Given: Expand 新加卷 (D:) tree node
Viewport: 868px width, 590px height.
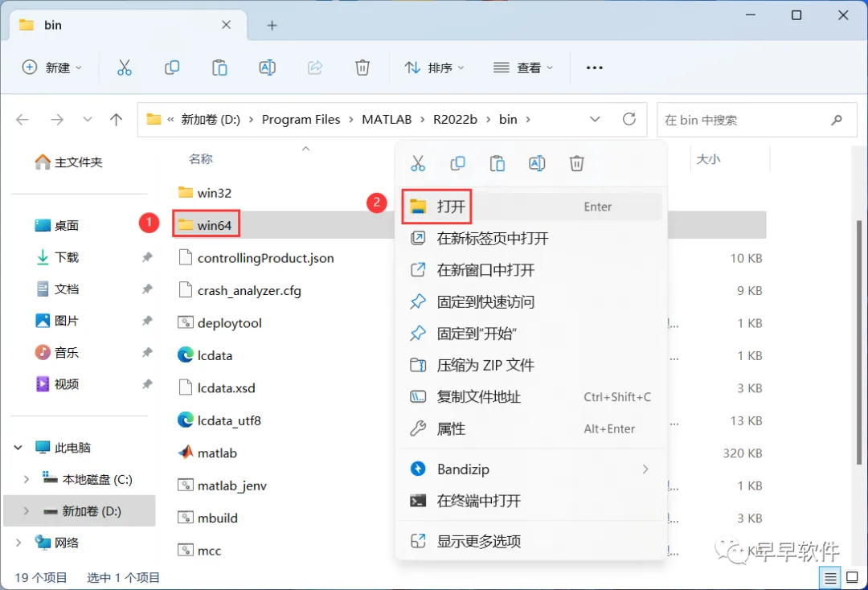Looking at the screenshot, I should pos(26,511).
